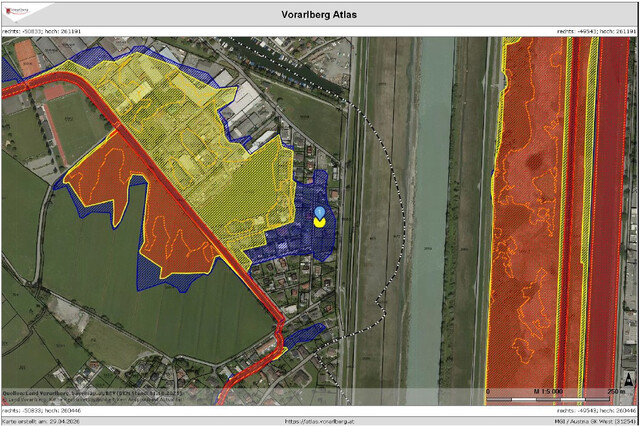The image size is (640, 426).
Task: Click the yellow circle marker below the pin
Action: tap(319, 223)
